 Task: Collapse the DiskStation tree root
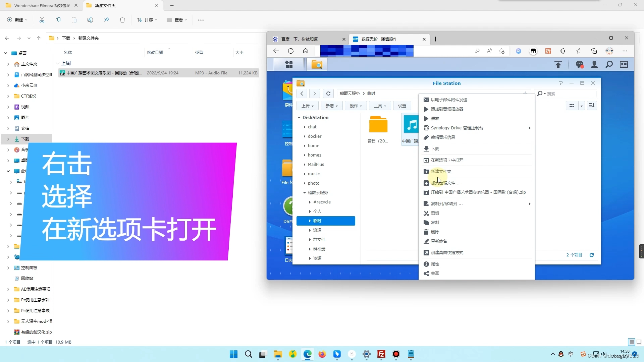[299, 118]
